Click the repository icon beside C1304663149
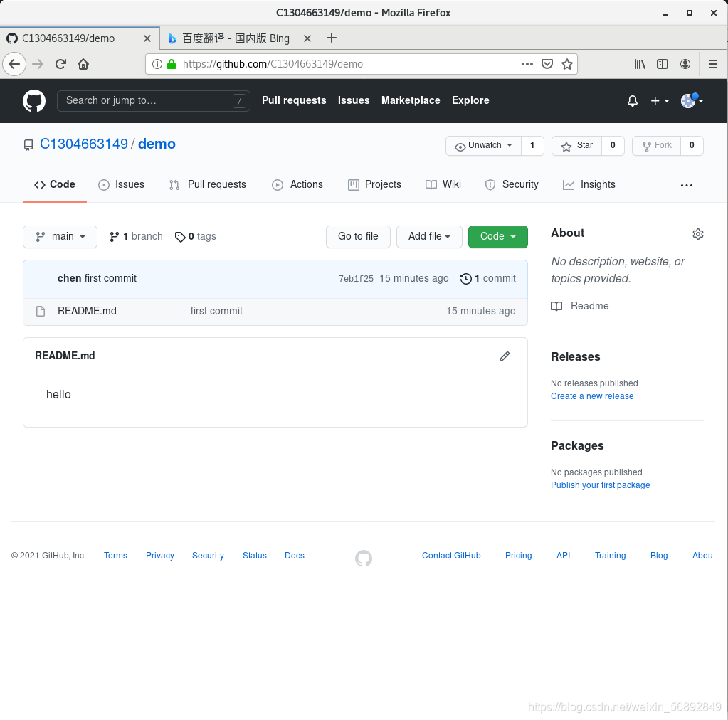 (x=28, y=145)
